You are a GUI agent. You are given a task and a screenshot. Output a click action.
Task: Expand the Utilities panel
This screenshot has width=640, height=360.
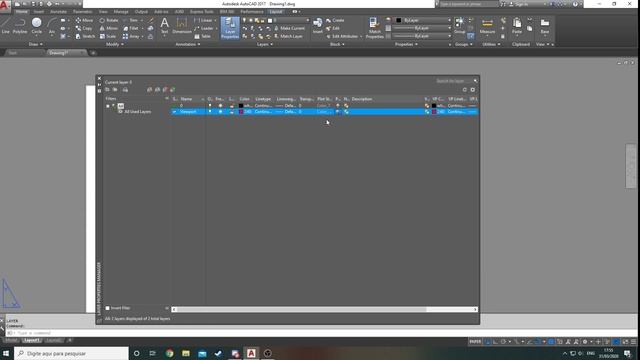click(491, 44)
